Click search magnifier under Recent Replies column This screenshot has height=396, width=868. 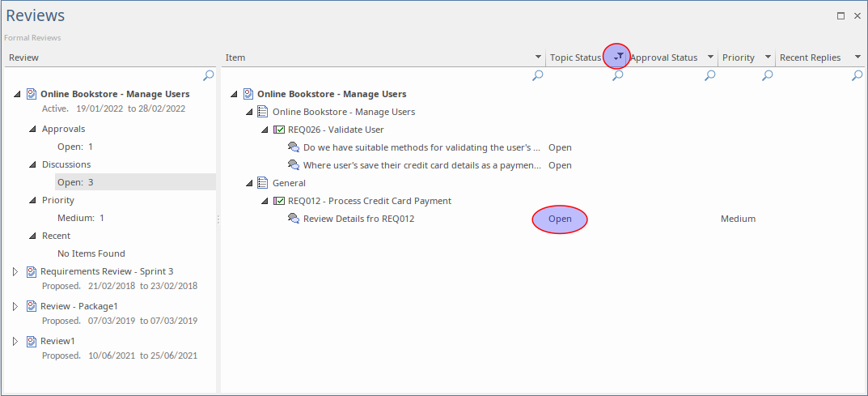tap(857, 75)
